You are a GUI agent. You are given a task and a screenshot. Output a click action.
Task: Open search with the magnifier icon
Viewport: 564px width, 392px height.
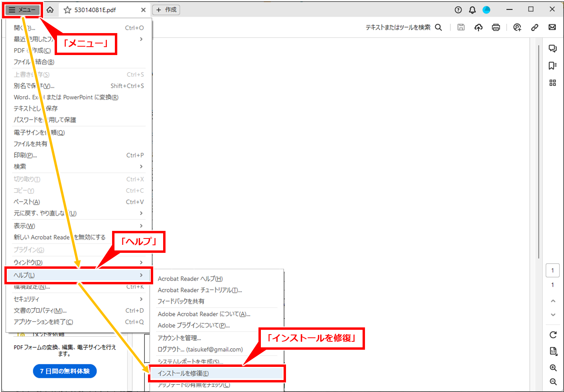coord(438,27)
